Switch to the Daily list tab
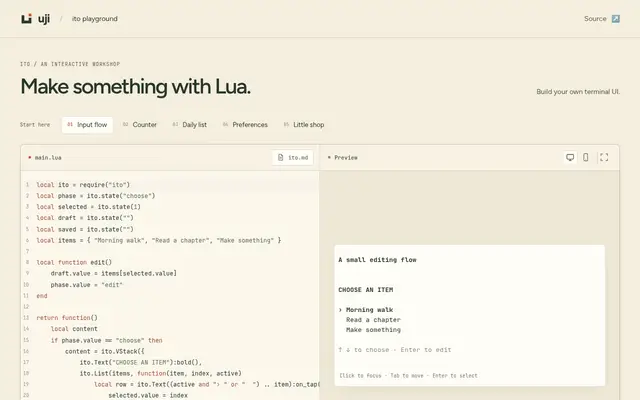Screen dimensions: 640x400 pyautogui.click(x=190, y=125)
